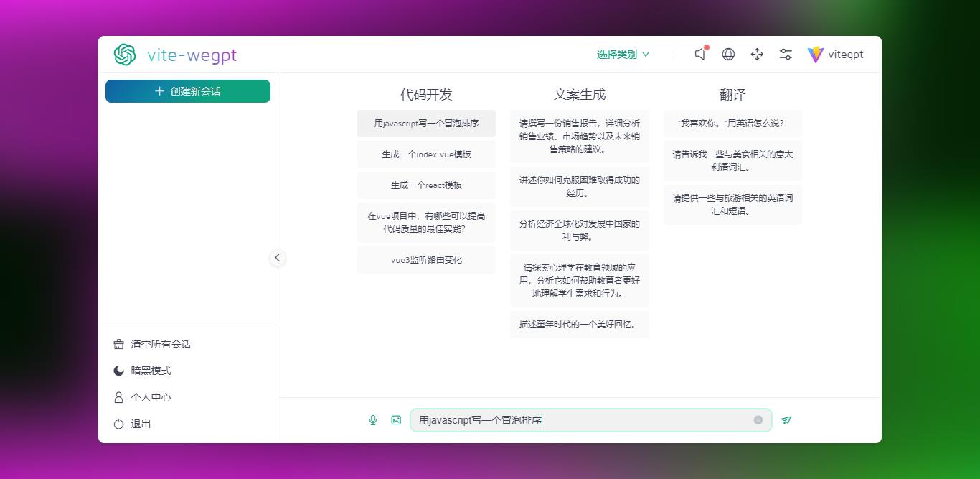Open settings via the sliders icon
Image resolution: width=980 pixels, height=479 pixels.
[786, 54]
